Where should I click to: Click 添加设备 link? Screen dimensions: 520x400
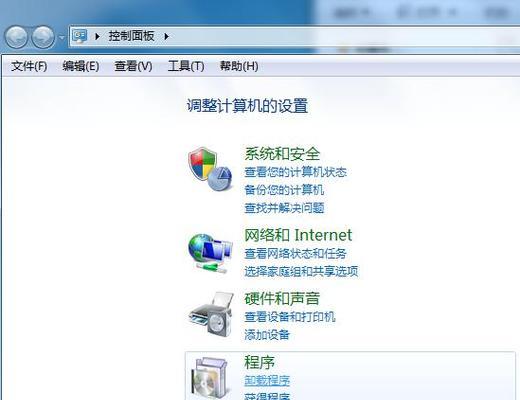(x=267, y=334)
